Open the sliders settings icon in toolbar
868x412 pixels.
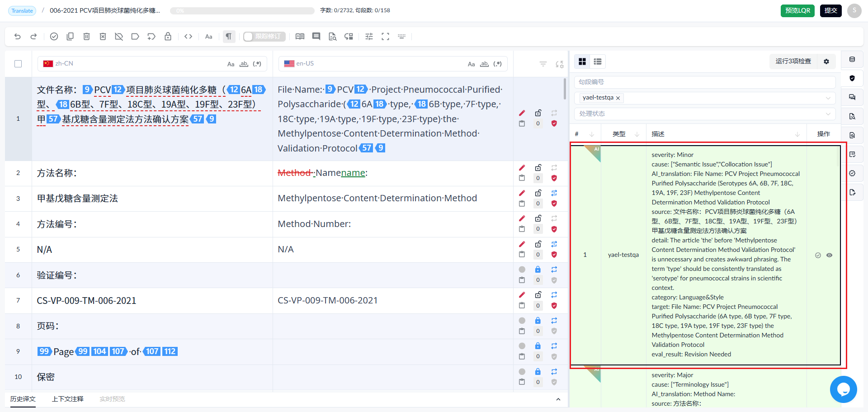369,37
